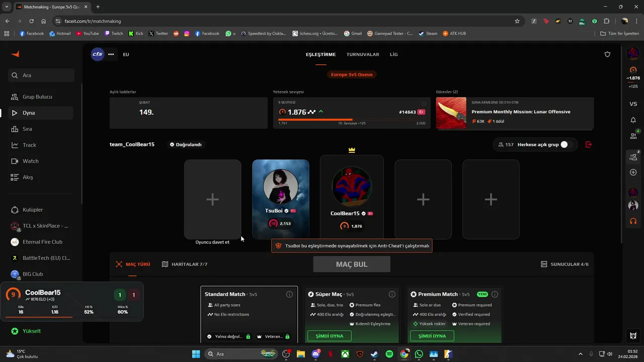The height and width of the screenshot is (362, 644).
Task: Open Spotify from taskbar
Action: (389, 354)
